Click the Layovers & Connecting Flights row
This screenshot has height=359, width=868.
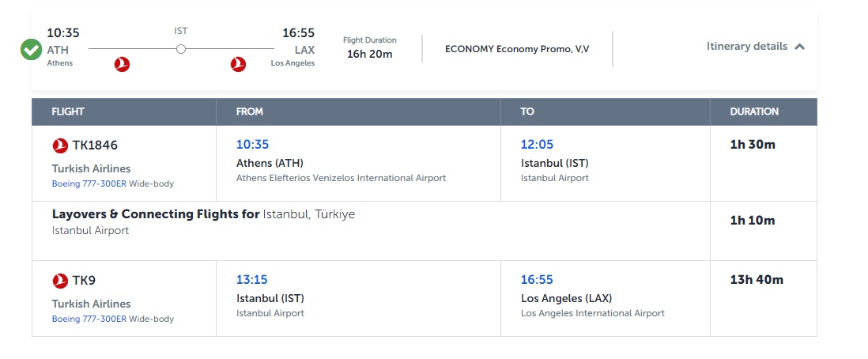(371, 230)
